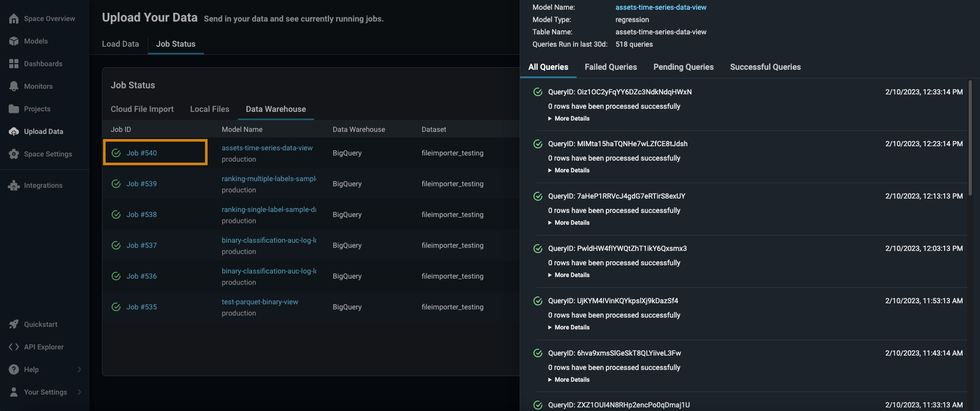Screen dimensions: 980x411
Task: Click the queries panel vertical scrollbar
Action: 970,139
